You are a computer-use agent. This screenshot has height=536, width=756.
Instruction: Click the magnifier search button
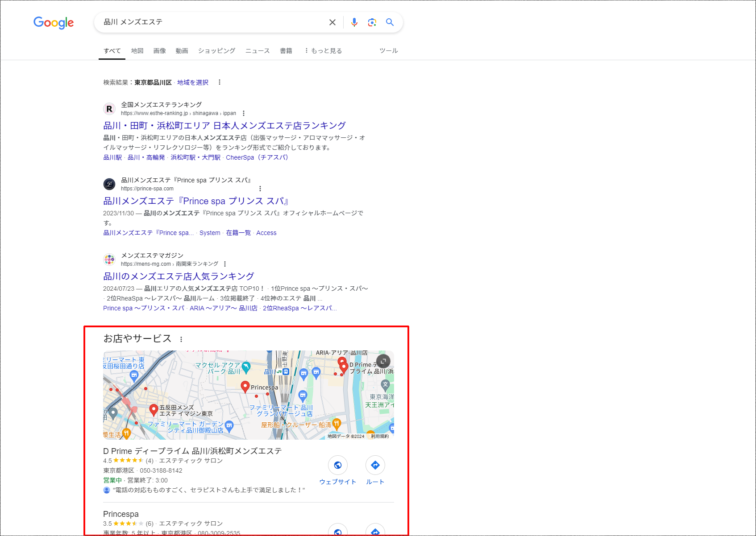pyautogui.click(x=390, y=22)
